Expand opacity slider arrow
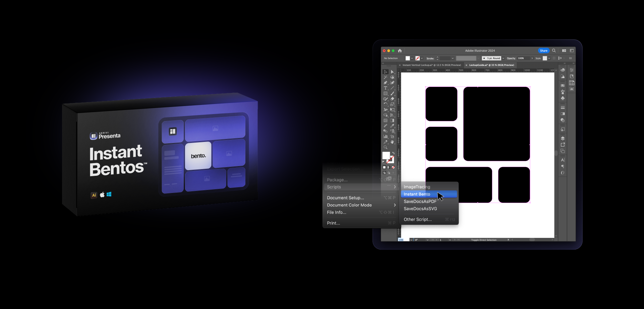644x309 pixels. pos(532,58)
